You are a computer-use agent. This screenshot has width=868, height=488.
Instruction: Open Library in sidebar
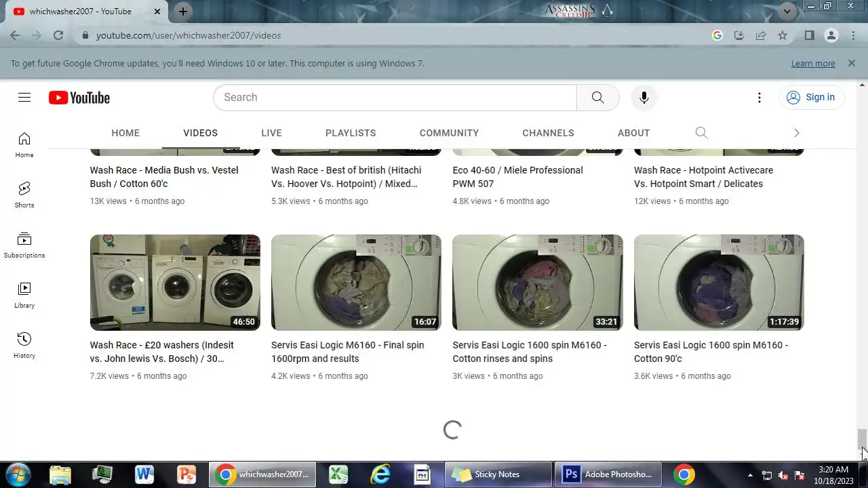pyautogui.click(x=24, y=296)
